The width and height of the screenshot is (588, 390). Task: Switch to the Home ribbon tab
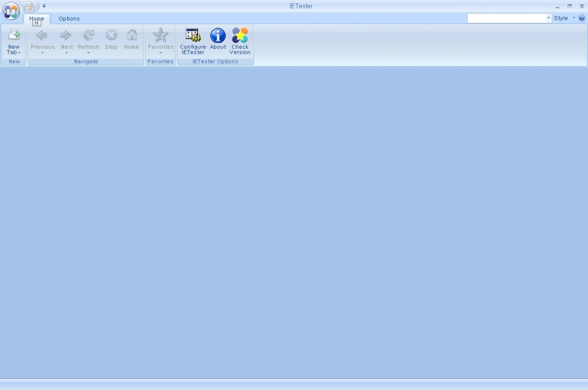click(x=37, y=18)
